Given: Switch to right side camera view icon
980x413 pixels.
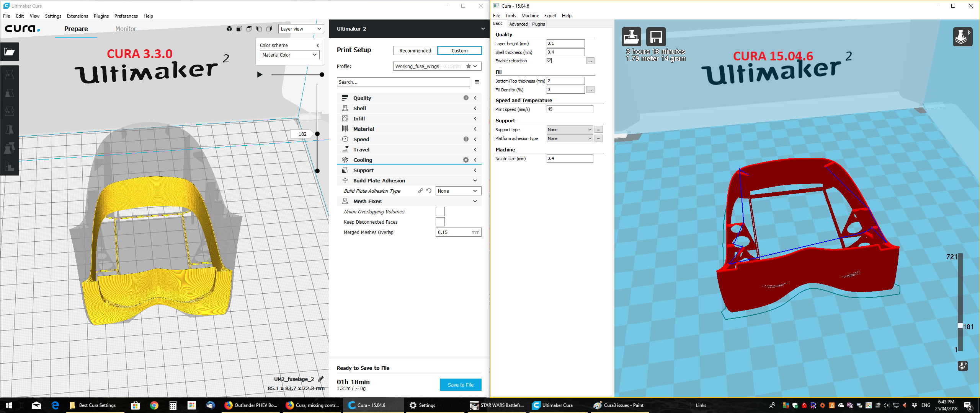Looking at the screenshot, I should pos(269,29).
